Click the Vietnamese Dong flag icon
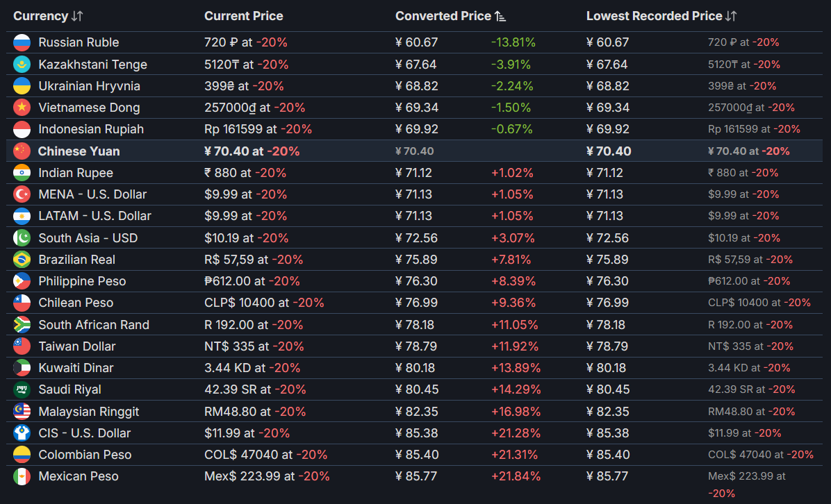Image resolution: width=831 pixels, height=504 pixels. click(22, 108)
